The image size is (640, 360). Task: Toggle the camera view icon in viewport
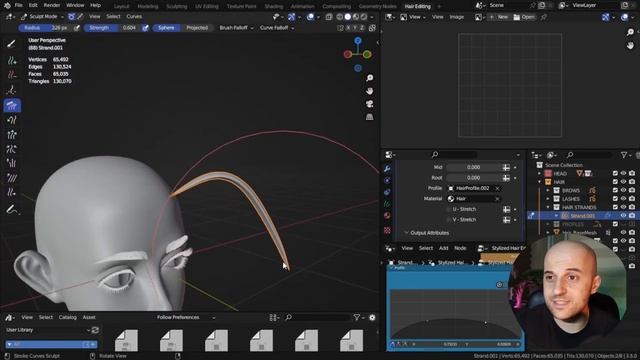click(369, 104)
